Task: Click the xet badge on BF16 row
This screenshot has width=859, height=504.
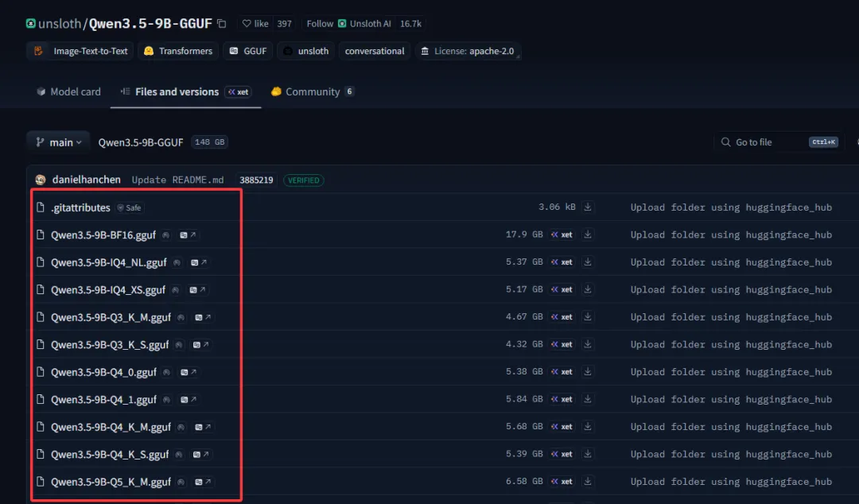Action: coord(562,235)
